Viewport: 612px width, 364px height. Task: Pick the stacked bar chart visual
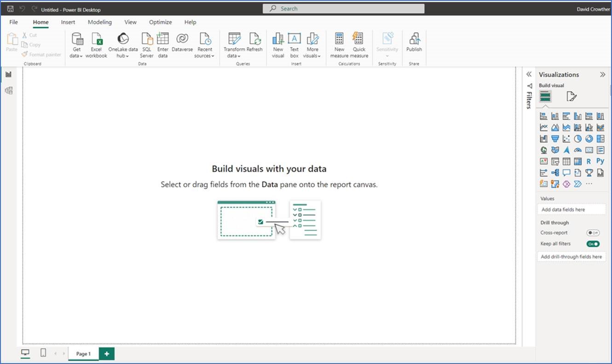pos(543,116)
